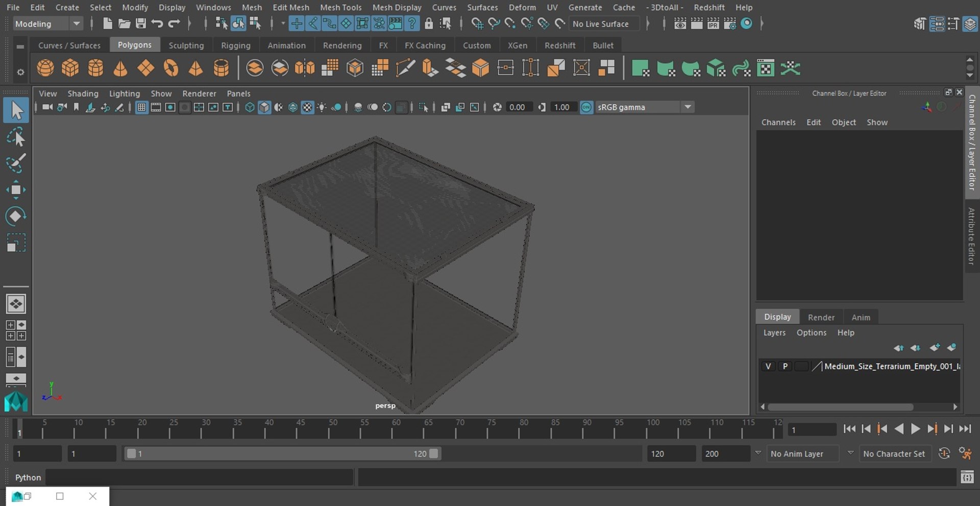The height and width of the screenshot is (506, 980).
Task: Toggle viewport grid display
Action: pos(141,107)
